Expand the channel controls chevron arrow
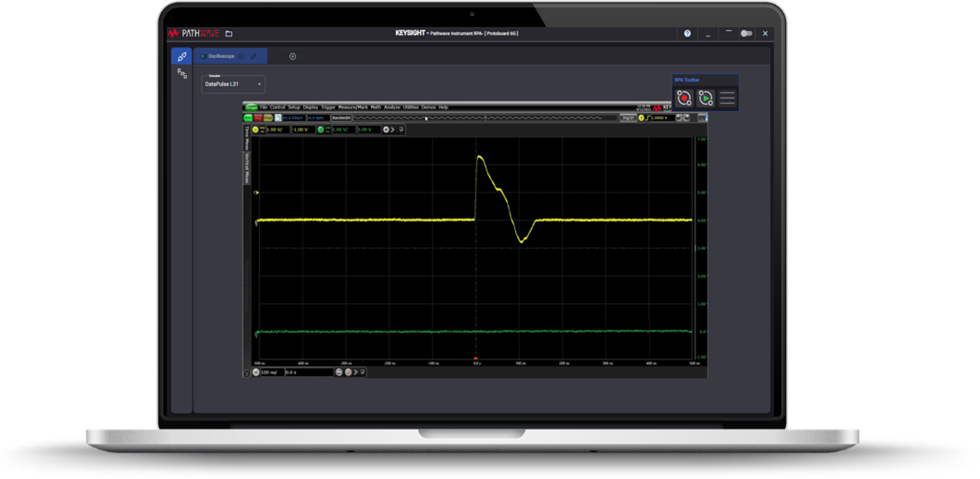 [393, 130]
